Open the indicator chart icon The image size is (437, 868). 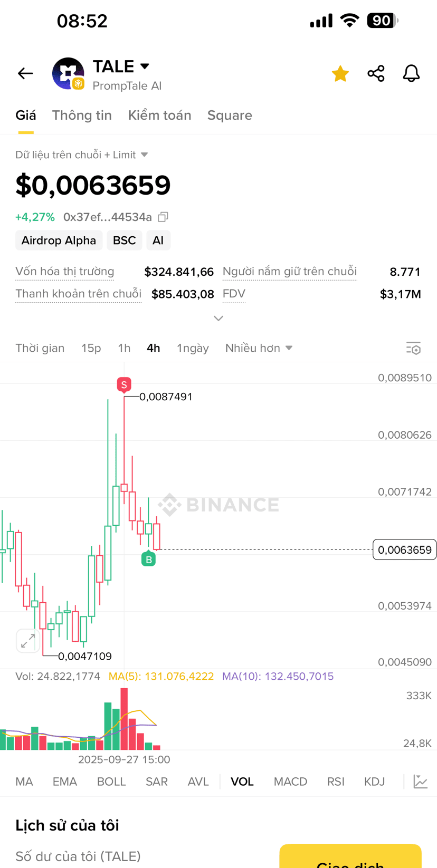[421, 782]
